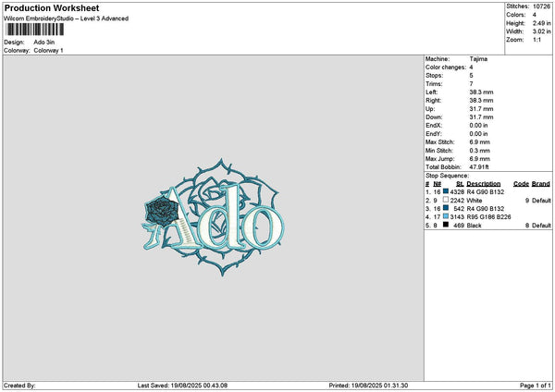Select the dark blue swatch in stop 3
Screen dimensions: 555x392
click(x=446, y=208)
